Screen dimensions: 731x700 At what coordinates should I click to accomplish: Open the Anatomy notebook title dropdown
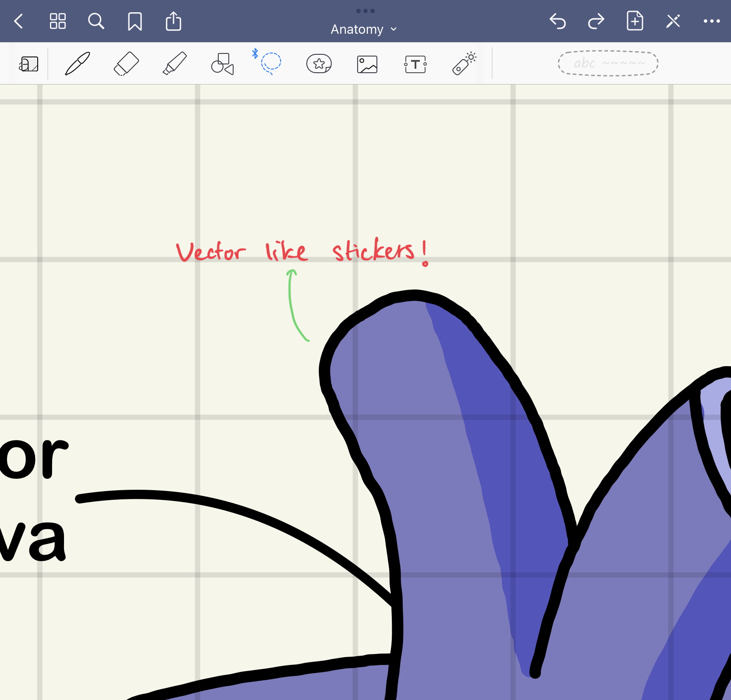point(364,29)
